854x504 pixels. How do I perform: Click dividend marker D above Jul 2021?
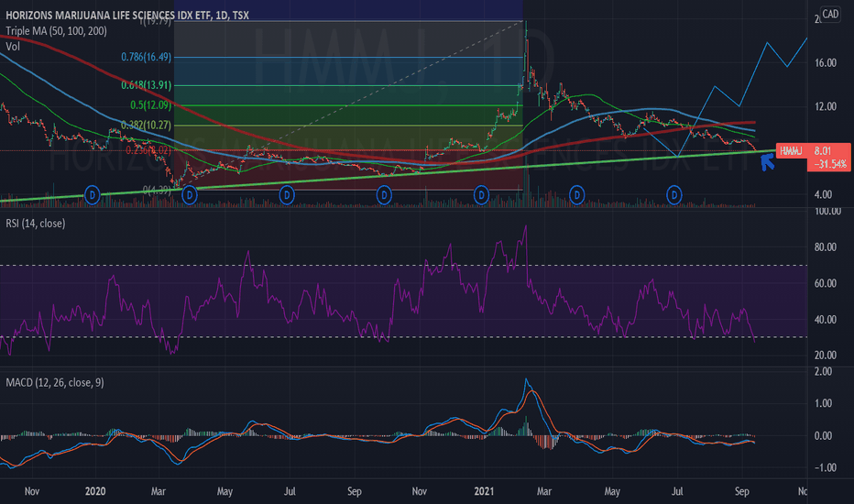674,194
